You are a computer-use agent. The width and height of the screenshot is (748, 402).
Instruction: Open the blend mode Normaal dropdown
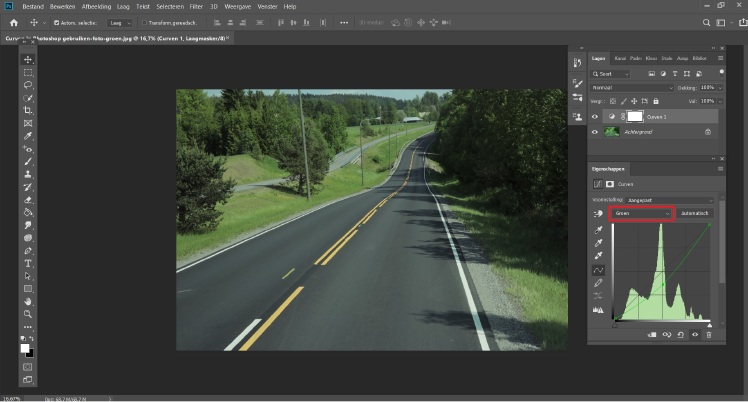tap(632, 88)
